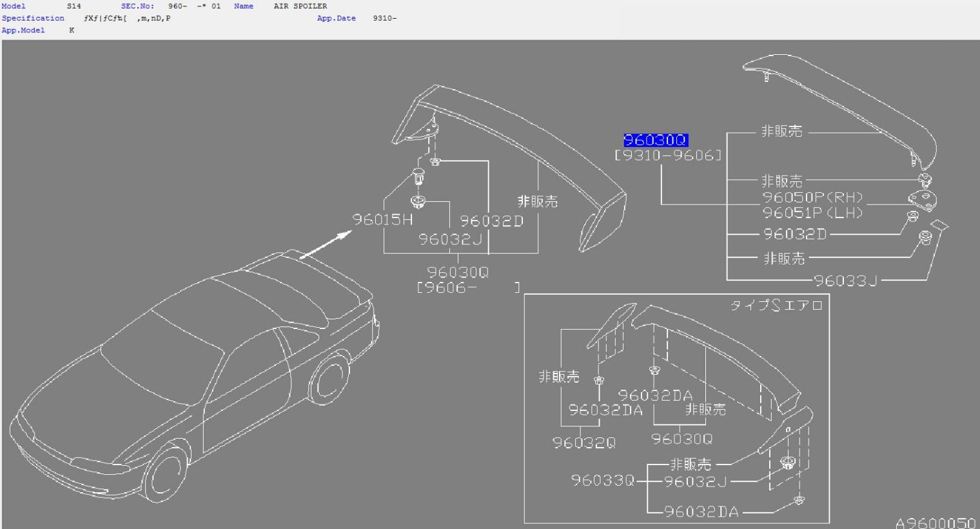Screen dimensions: 980x529
Task: Select the 96051P(LH) part label
Action: pos(812,213)
